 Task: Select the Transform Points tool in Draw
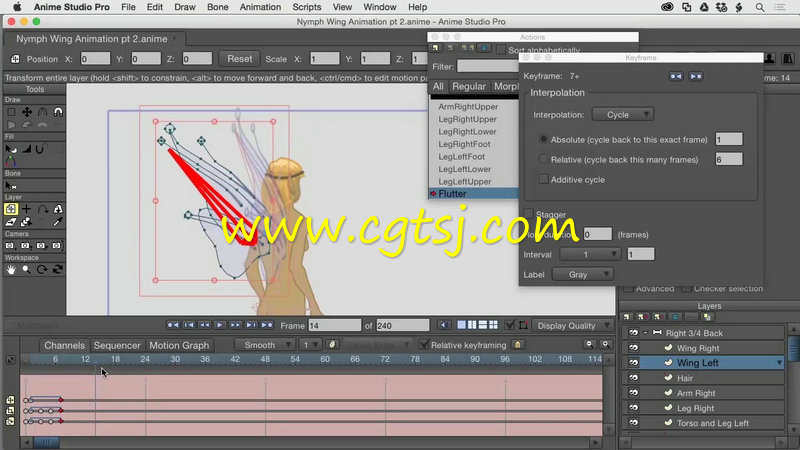click(x=27, y=112)
